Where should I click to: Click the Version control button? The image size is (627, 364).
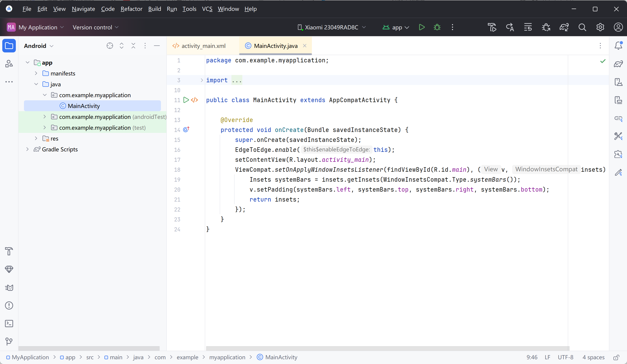pyautogui.click(x=95, y=27)
